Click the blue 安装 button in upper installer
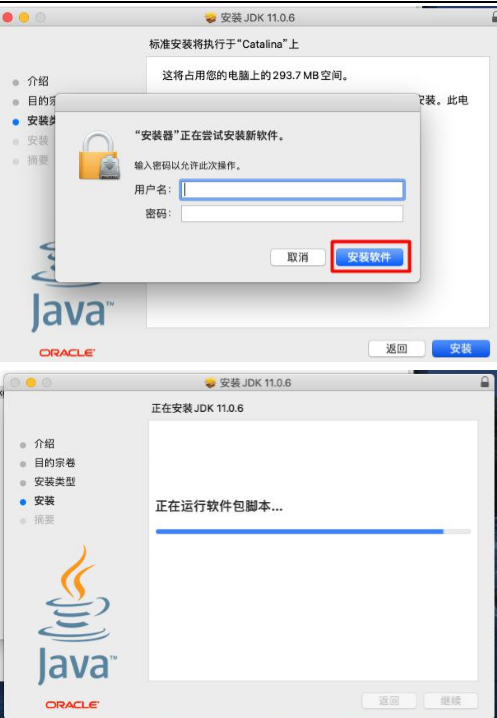497x718 pixels. [461, 348]
